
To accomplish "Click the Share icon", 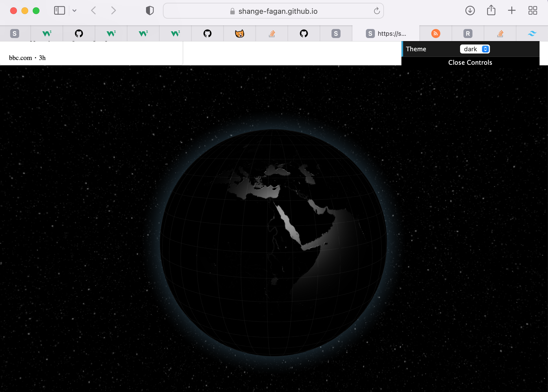I will [x=491, y=10].
